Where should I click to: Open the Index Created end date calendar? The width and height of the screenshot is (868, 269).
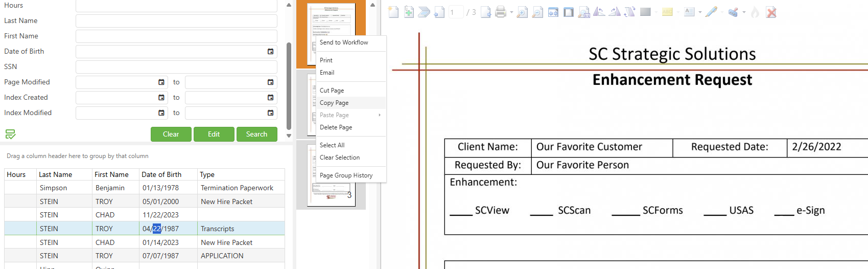(x=270, y=98)
